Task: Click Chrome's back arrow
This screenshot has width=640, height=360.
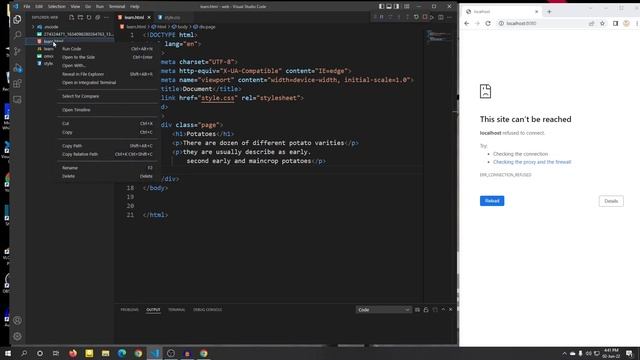Action: coord(467,24)
